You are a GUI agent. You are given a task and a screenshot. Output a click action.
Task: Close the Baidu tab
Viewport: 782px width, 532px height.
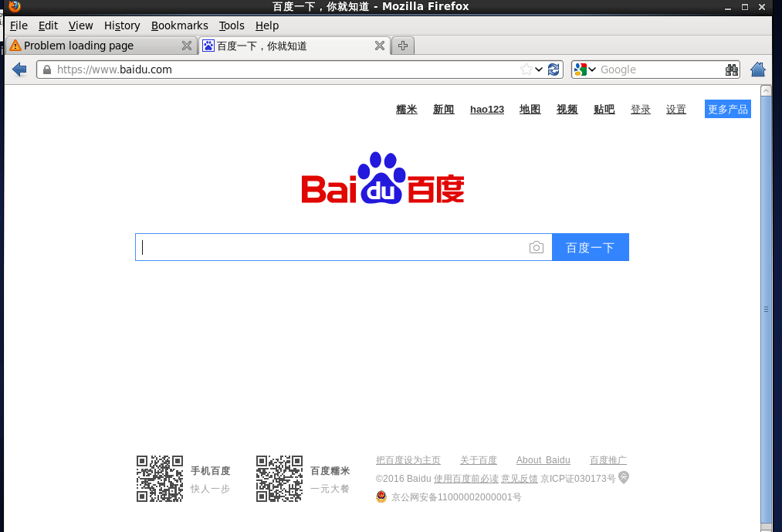tap(379, 46)
